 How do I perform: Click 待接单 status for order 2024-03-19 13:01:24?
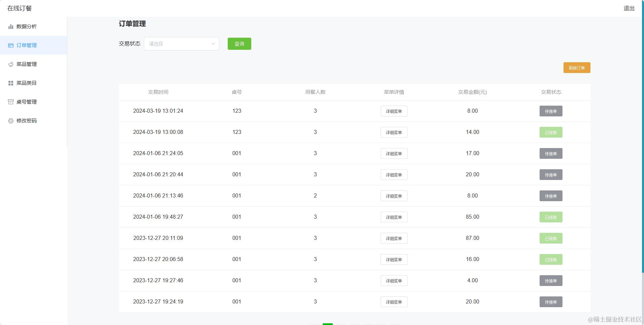[x=551, y=111]
